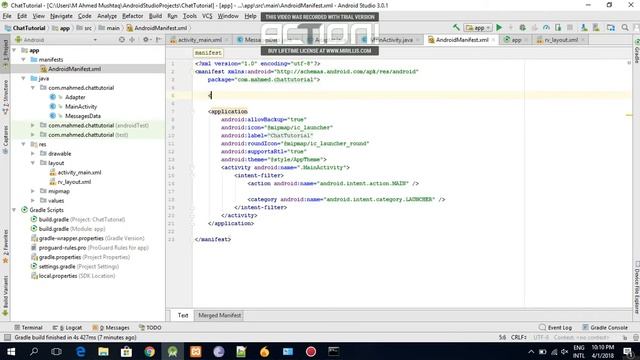Screen dimensions: 640x360
Task: Collapse the java folder
Action: 24,78
